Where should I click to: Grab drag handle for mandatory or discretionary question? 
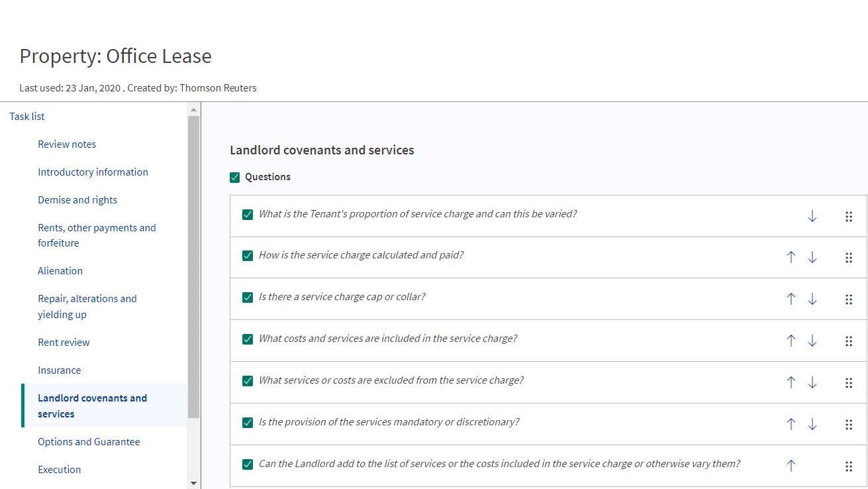tap(849, 425)
